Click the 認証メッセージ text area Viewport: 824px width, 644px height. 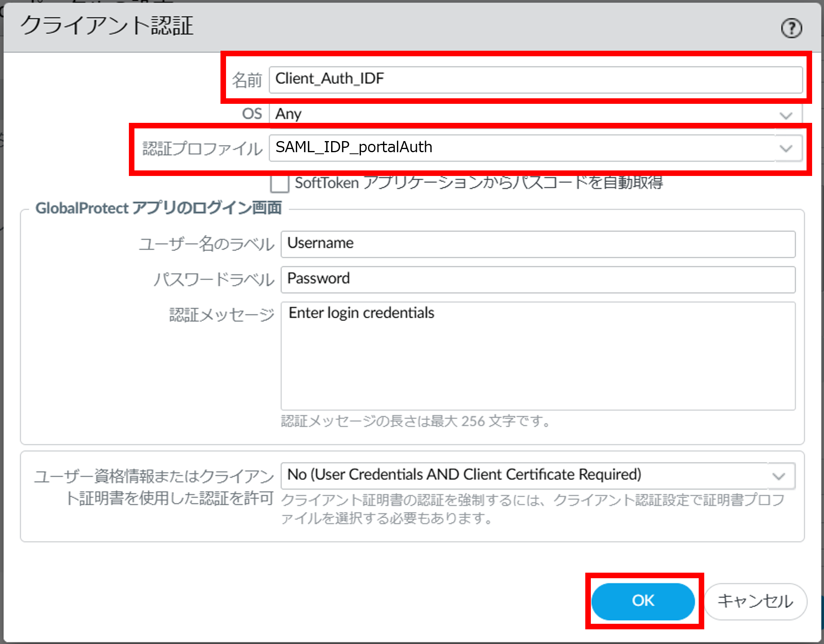538,356
